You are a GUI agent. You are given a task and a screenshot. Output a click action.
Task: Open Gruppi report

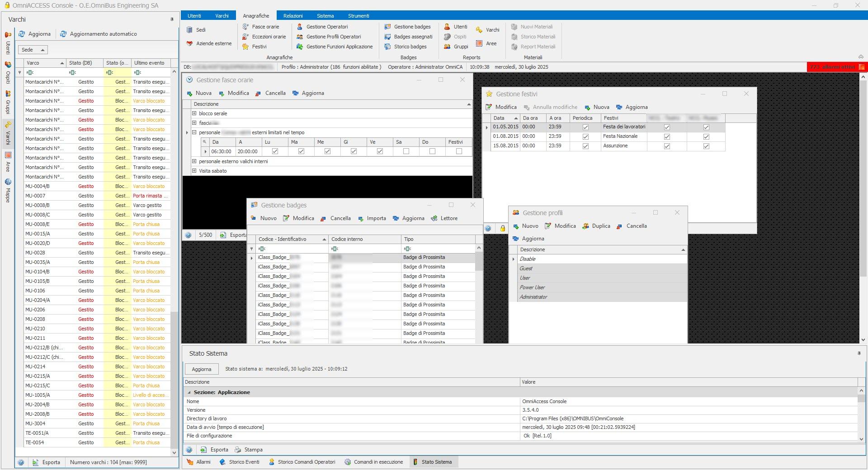click(456, 47)
